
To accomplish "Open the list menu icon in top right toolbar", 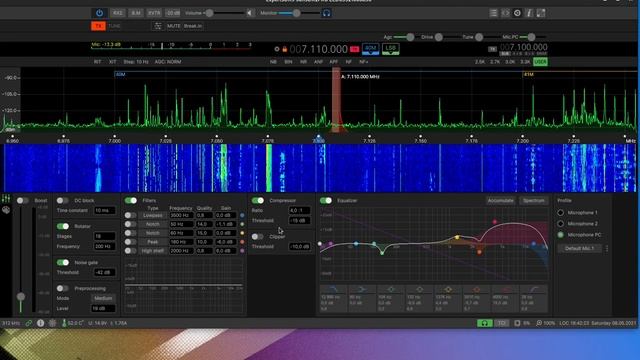I will click(x=493, y=13).
